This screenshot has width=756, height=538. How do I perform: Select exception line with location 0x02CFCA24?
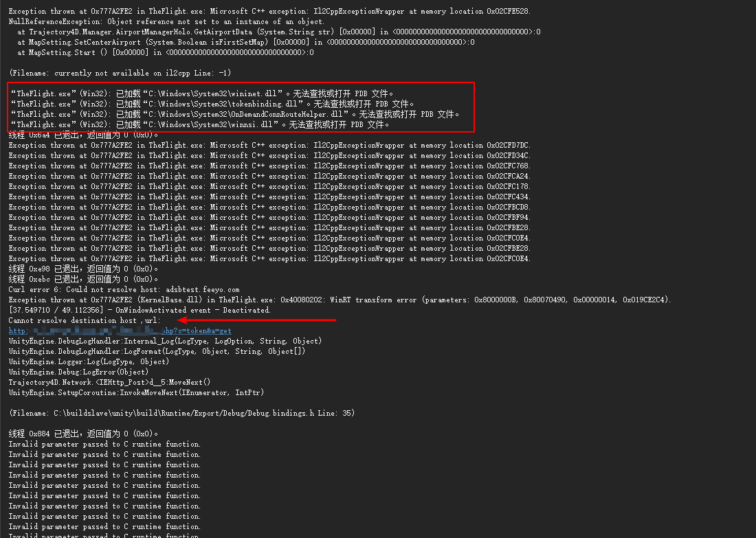point(269,177)
